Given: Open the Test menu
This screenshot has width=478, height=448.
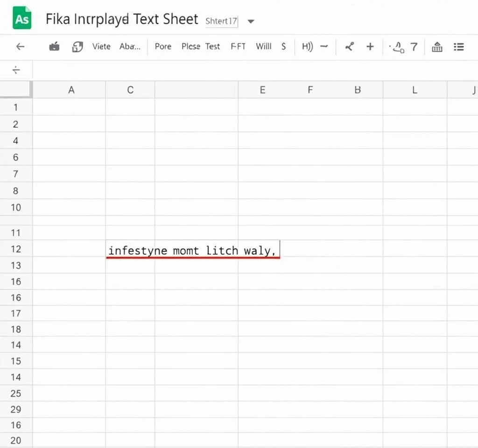Looking at the screenshot, I should coord(212,46).
